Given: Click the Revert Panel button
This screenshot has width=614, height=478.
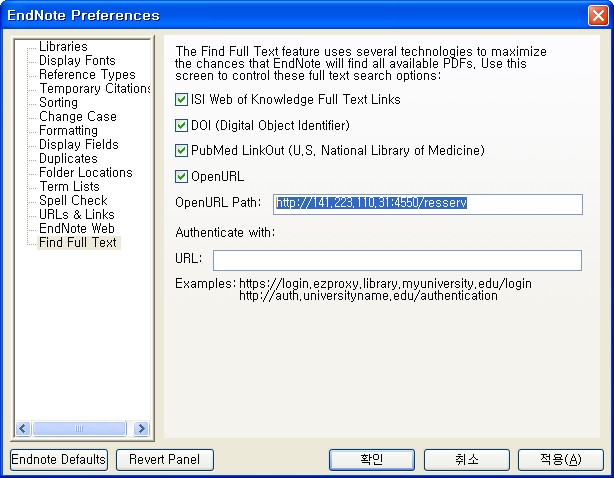Looking at the screenshot, I should click(x=164, y=460).
